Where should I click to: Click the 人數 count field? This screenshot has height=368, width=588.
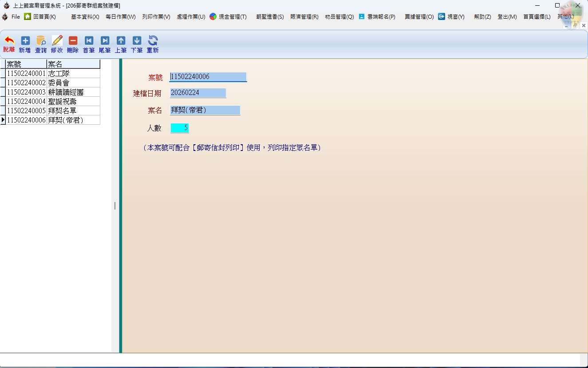180,128
